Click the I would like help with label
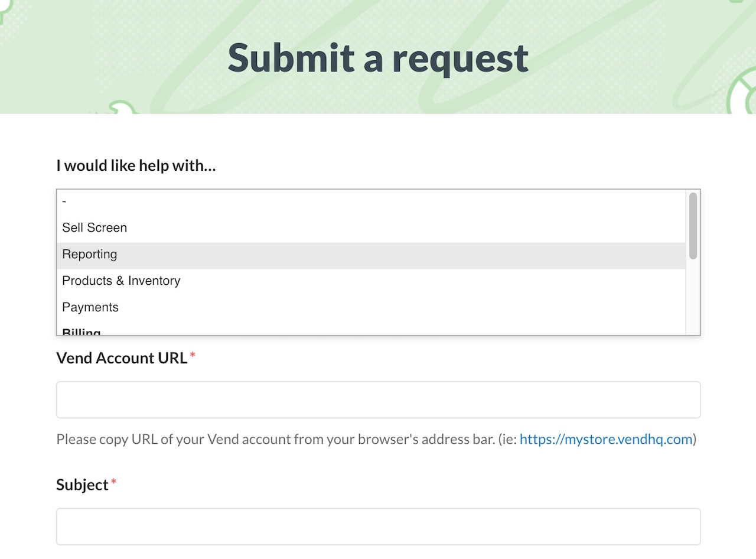 pos(136,165)
